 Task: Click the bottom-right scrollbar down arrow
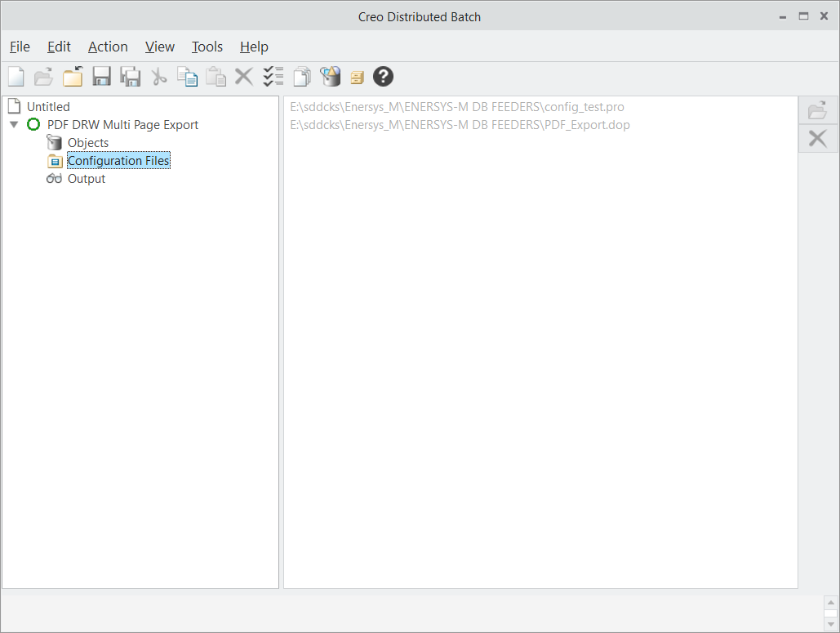pyautogui.click(x=832, y=622)
